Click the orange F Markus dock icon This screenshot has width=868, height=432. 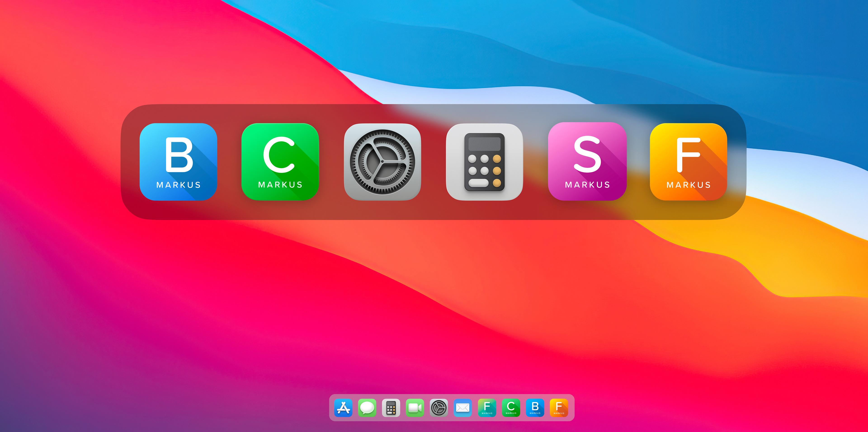[559, 408]
